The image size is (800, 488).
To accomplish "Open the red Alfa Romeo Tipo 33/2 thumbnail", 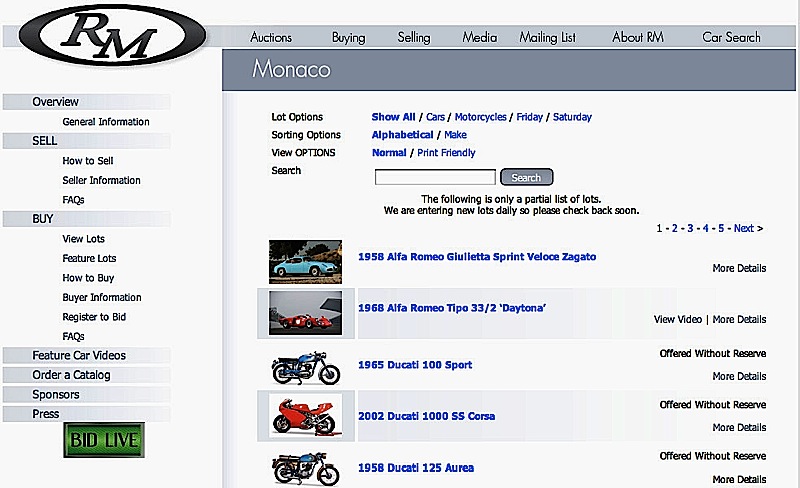I will (305, 312).
